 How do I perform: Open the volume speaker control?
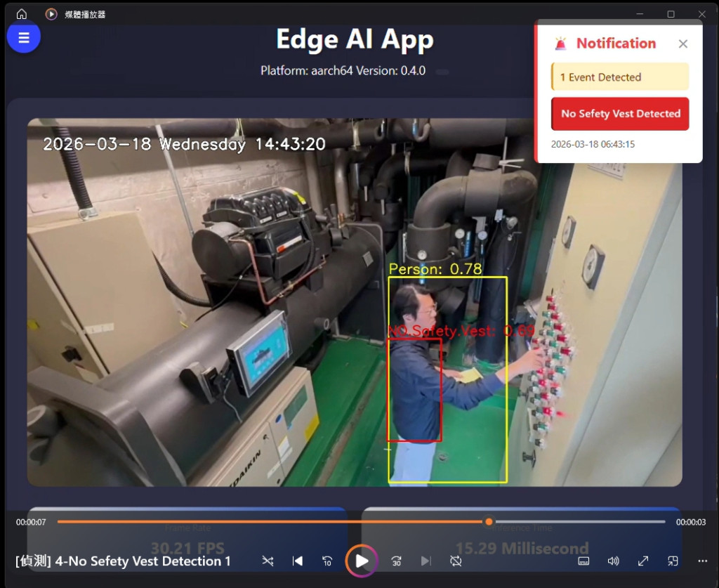613,561
